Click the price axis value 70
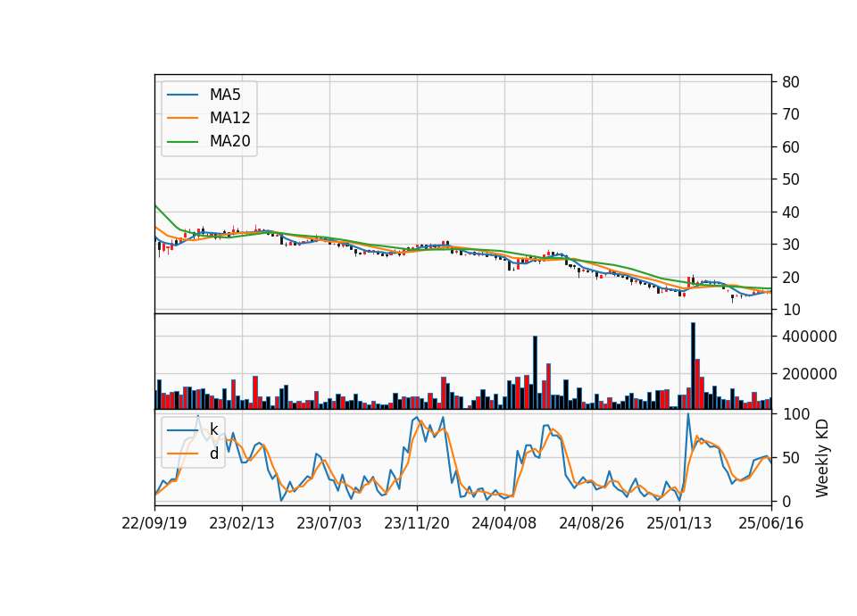The height and width of the screenshot is (616, 857). pyautogui.click(x=791, y=114)
